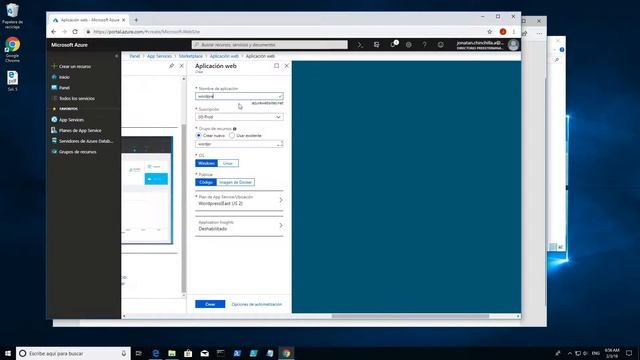Open the Microsoft Store taskbar icon
The image size is (640, 360).
(188, 353)
